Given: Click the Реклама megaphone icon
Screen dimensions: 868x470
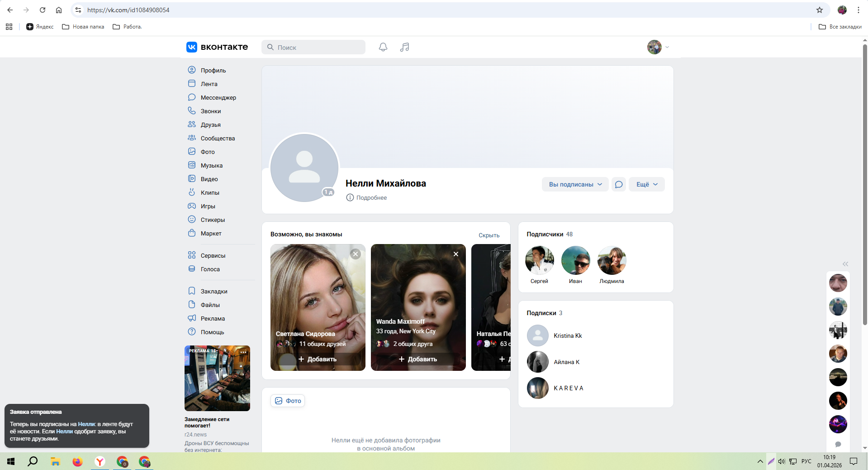Looking at the screenshot, I should (192, 318).
